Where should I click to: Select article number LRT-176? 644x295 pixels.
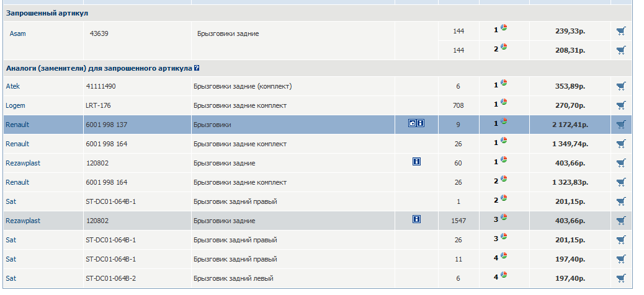coord(98,105)
